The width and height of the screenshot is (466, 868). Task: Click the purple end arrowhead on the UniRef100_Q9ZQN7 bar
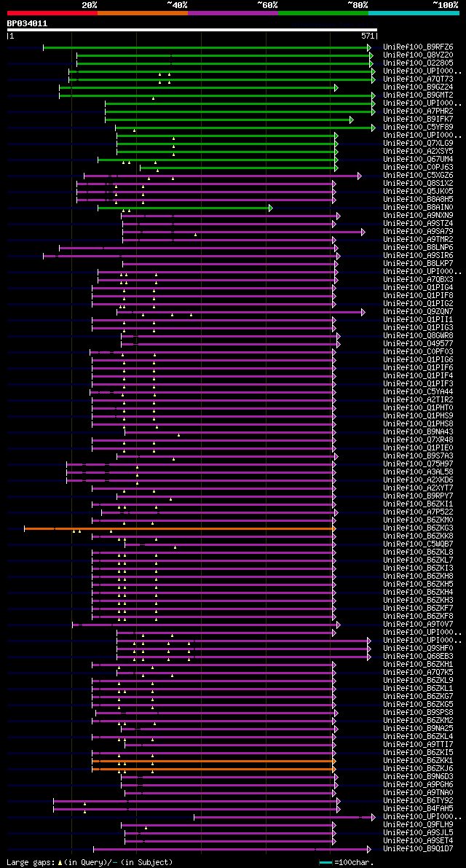point(363,312)
